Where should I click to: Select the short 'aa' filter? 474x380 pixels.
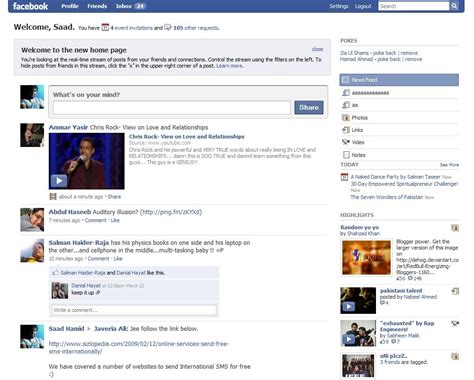[399, 105]
